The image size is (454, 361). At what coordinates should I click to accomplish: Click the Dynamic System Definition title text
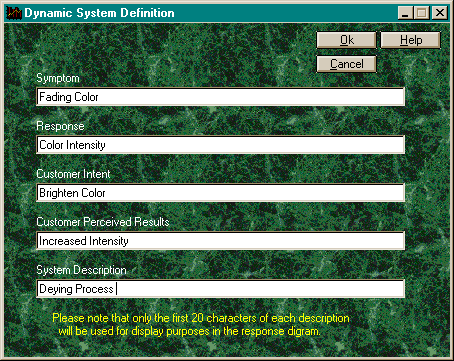(x=99, y=13)
